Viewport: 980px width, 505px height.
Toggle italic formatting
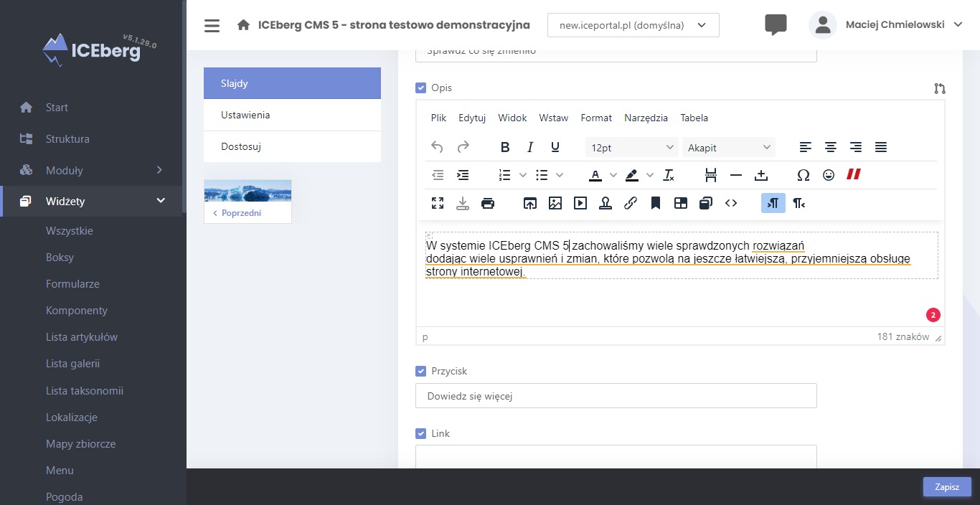pos(530,147)
